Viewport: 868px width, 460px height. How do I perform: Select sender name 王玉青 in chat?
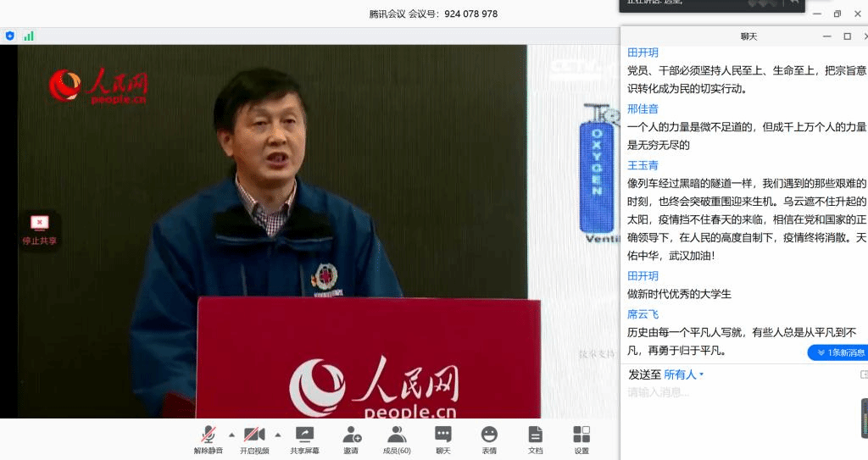click(x=643, y=165)
